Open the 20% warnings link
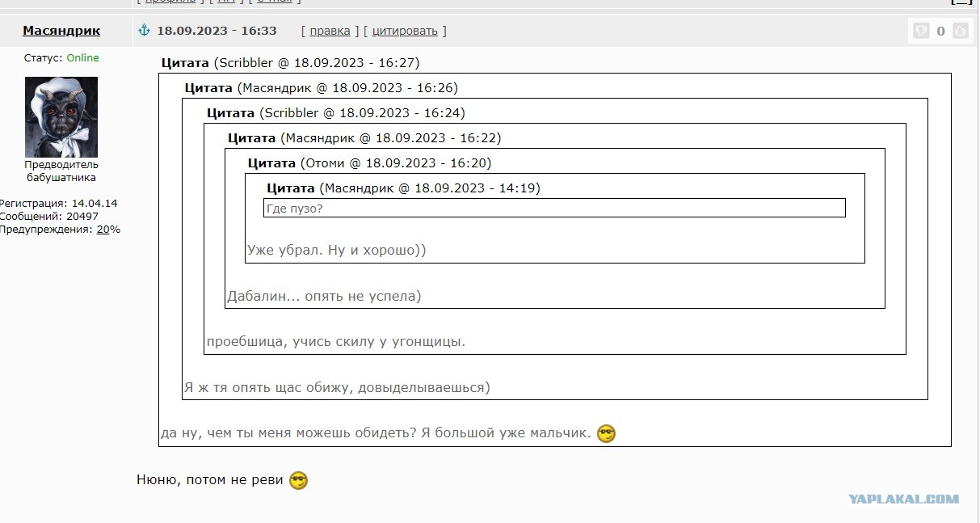 pyautogui.click(x=108, y=230)
